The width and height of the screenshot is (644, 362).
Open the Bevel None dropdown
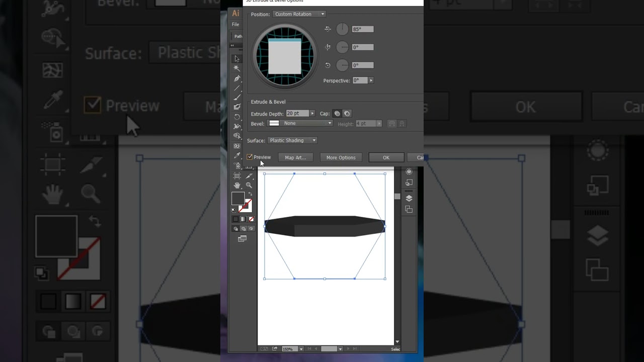(x=300, y=123)
